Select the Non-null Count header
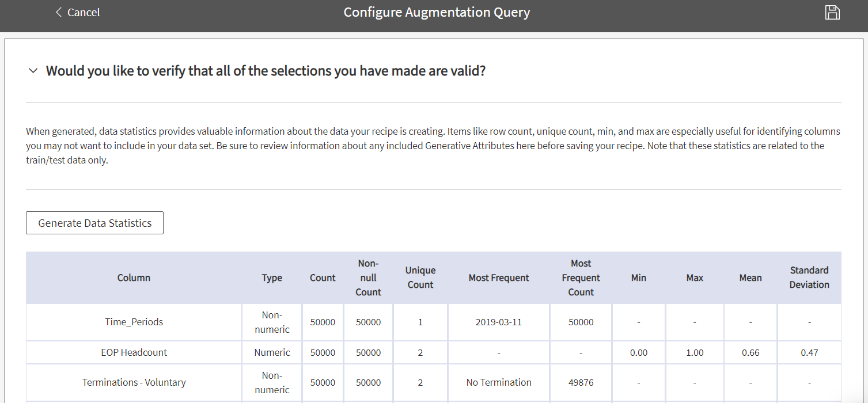 368,277
